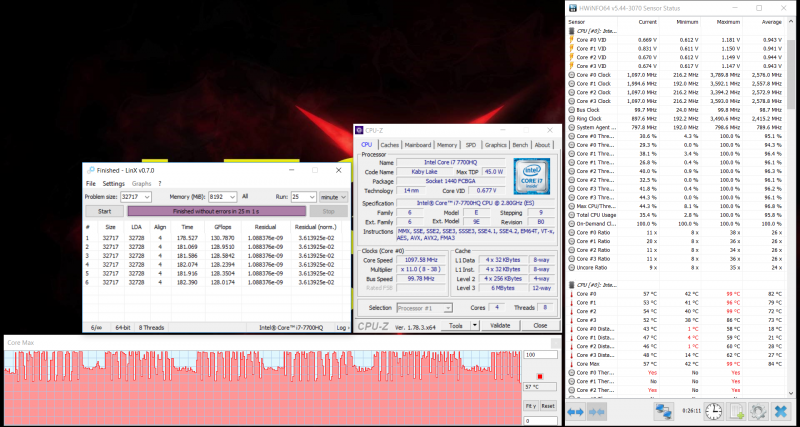Click the graph maximum value field showing 100
The image size is (800, 427).
[x=540, y=355]
